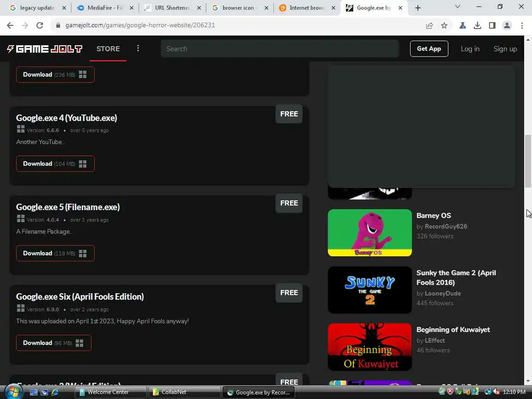Click FREE badge for Google.exe 5
Viewport: 532px width, 399px height.
289,203
